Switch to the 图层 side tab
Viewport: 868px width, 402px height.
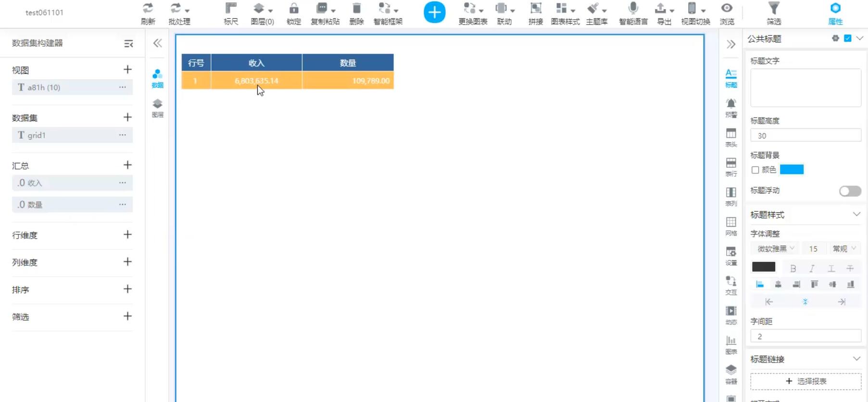[157, 108]
